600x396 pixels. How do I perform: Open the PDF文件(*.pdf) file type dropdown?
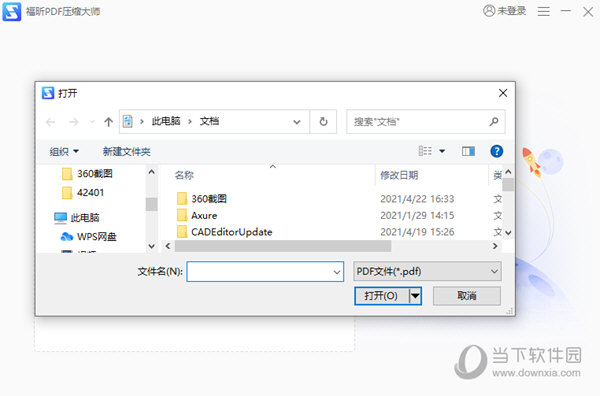coord(427,272)
